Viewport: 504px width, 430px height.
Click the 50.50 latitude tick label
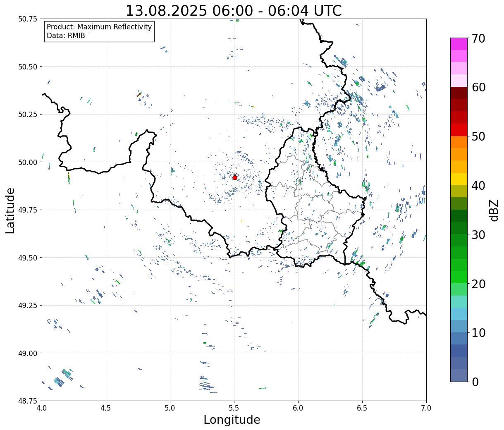27,67
